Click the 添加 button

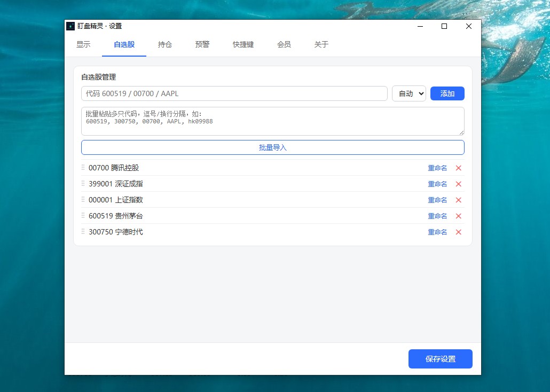[447, 93]
